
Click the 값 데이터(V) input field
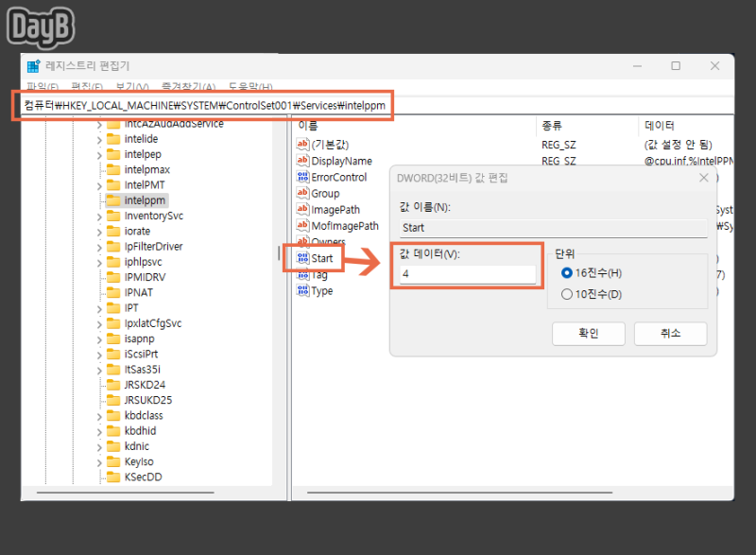point(468,274)
